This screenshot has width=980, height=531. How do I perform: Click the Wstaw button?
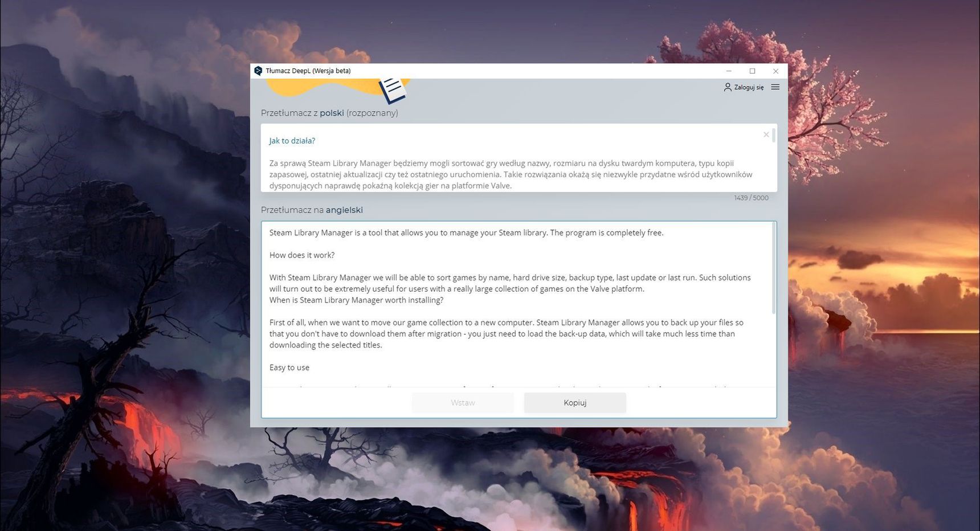tap(463, 403)
